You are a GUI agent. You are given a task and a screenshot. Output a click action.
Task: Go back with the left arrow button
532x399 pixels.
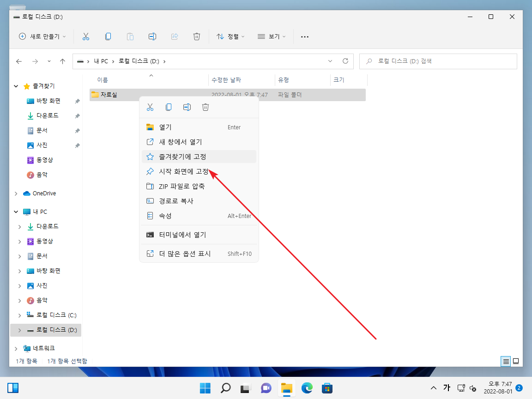19,61
